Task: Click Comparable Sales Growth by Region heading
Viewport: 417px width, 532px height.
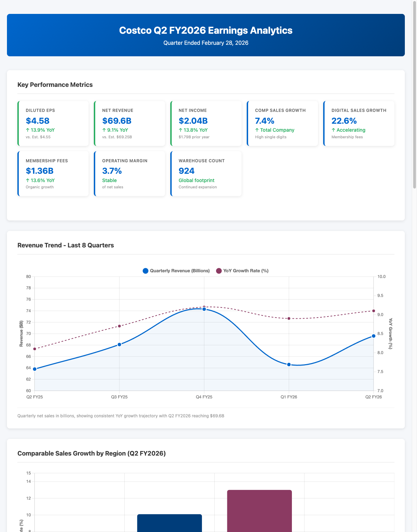Action: pyautogui.click(x=91, y=453)
